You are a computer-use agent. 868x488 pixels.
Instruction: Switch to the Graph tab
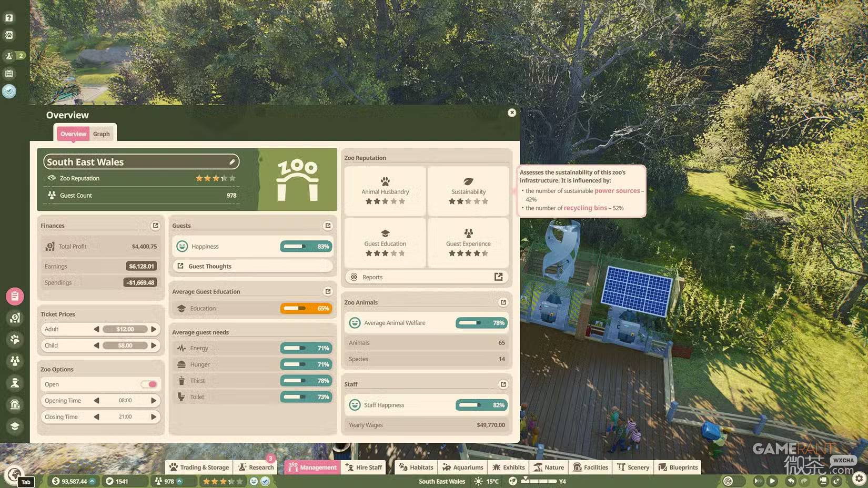pyautogui.click(x=102, y=134)
